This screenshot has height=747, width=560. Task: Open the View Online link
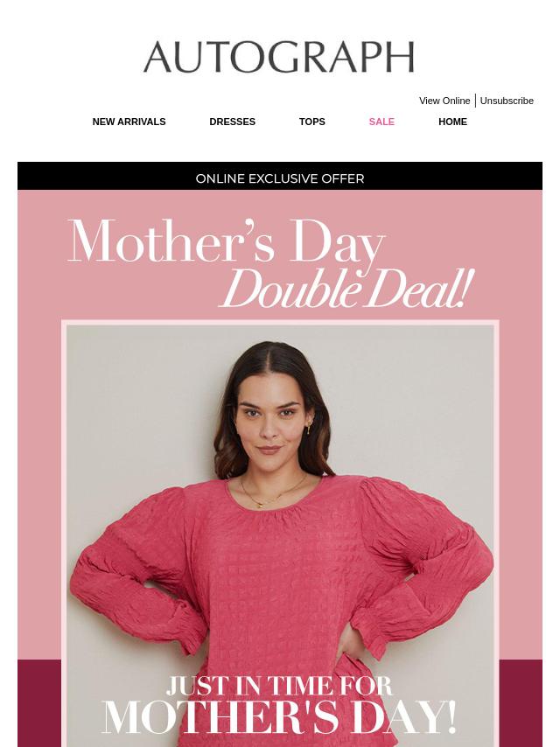point(444,101)
